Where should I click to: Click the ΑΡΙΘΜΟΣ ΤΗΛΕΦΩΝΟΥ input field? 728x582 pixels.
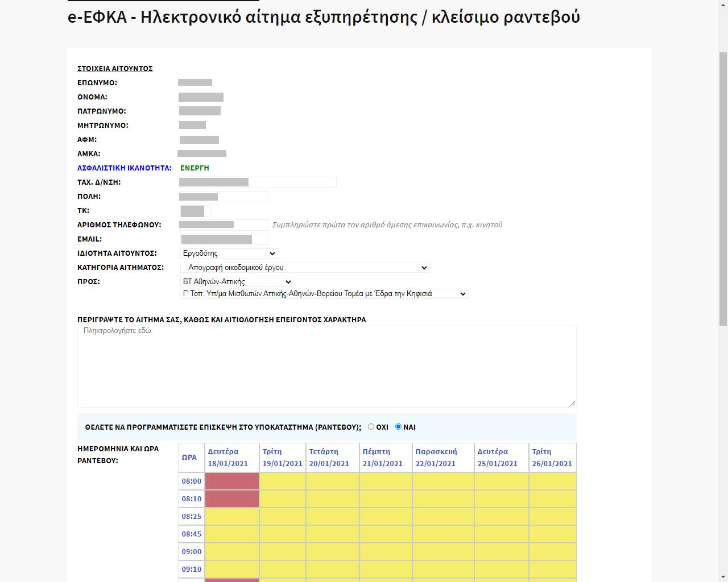[224, 225]
